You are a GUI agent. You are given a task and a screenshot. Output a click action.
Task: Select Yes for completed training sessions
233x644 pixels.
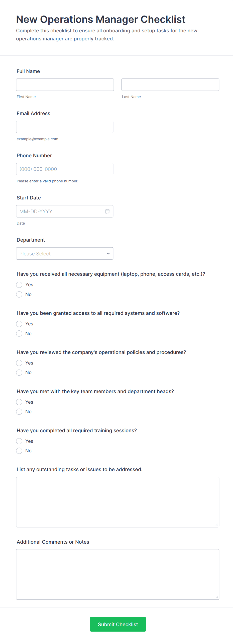click(x=19, y=441)
